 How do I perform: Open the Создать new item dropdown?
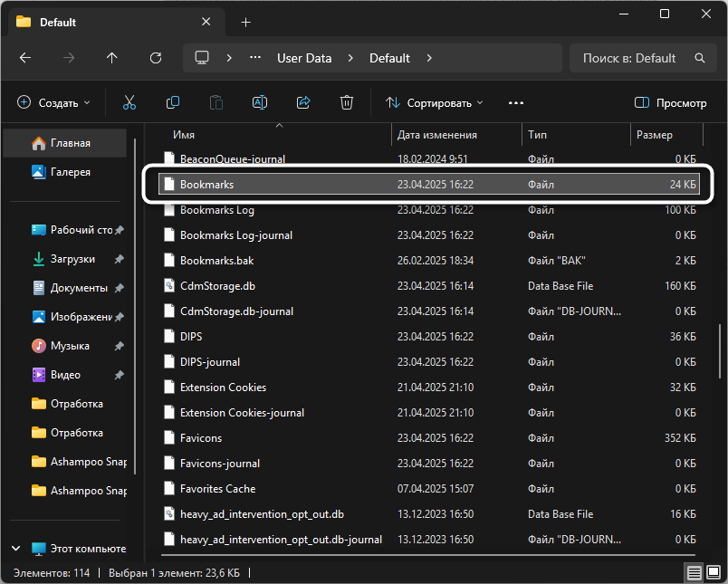[54, 103]
